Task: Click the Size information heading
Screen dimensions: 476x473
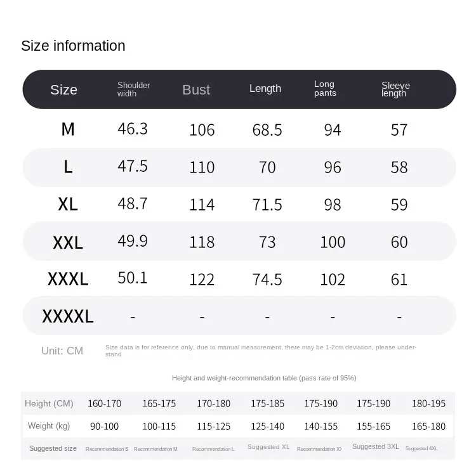Action: (x=73, y=46)
